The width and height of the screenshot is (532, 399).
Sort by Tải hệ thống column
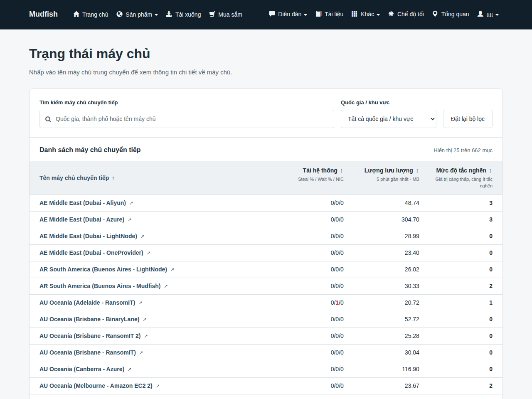click(323, 170)
